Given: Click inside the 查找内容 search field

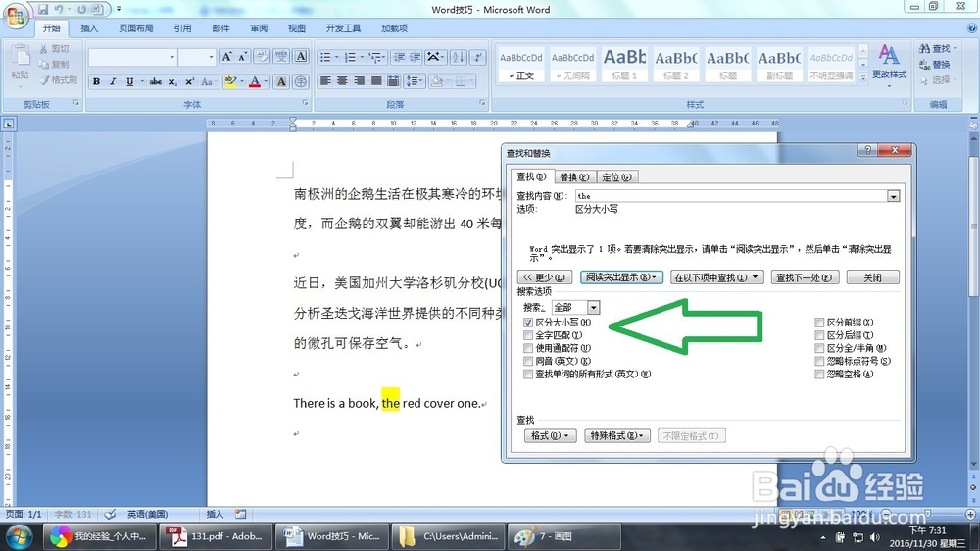Looking at the screenshot, I should point(731,196).
